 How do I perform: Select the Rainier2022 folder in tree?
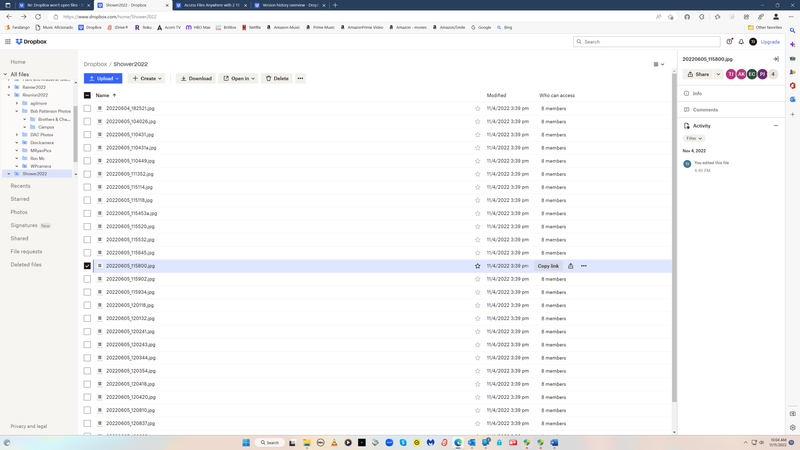(x=34, y=87)
